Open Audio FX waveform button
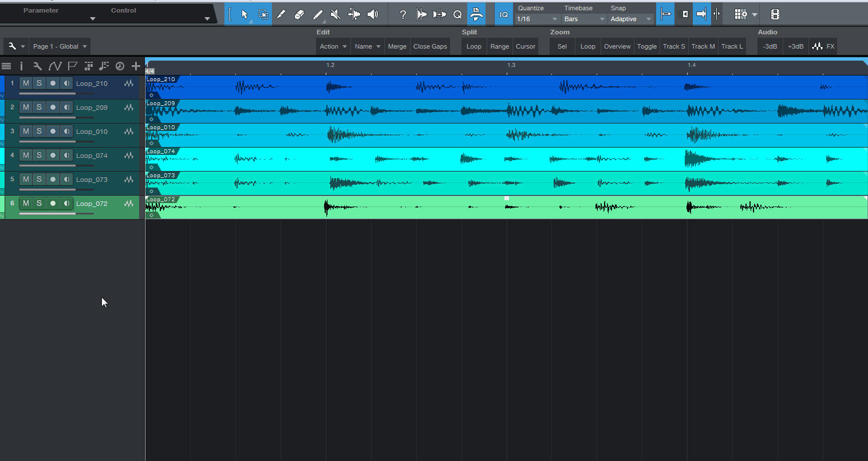Screen dimensions: 868x461 823,46
